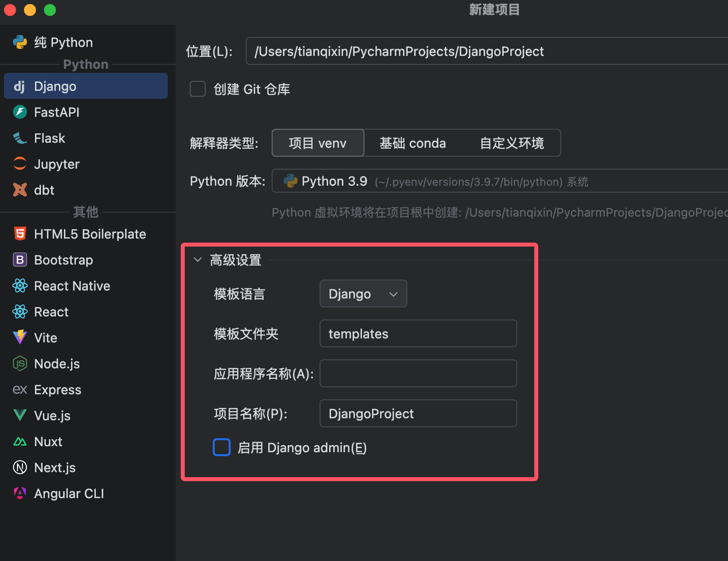Open the 模板语言 Django dropdown
Viewport: 728px width, 561px height.
click(363, 294)
